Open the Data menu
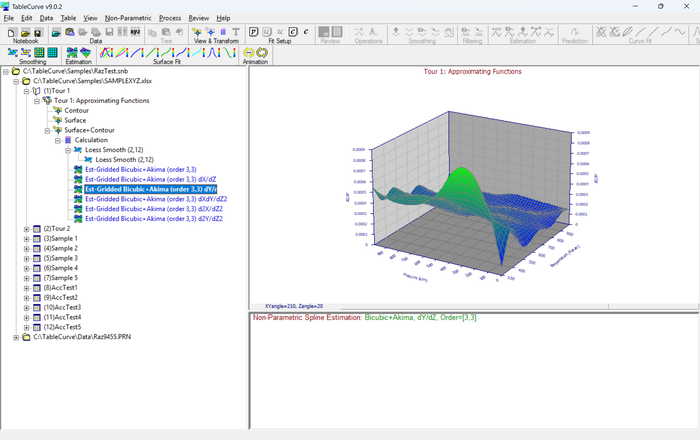The image size is (700, 440). (x=46, y=18)
